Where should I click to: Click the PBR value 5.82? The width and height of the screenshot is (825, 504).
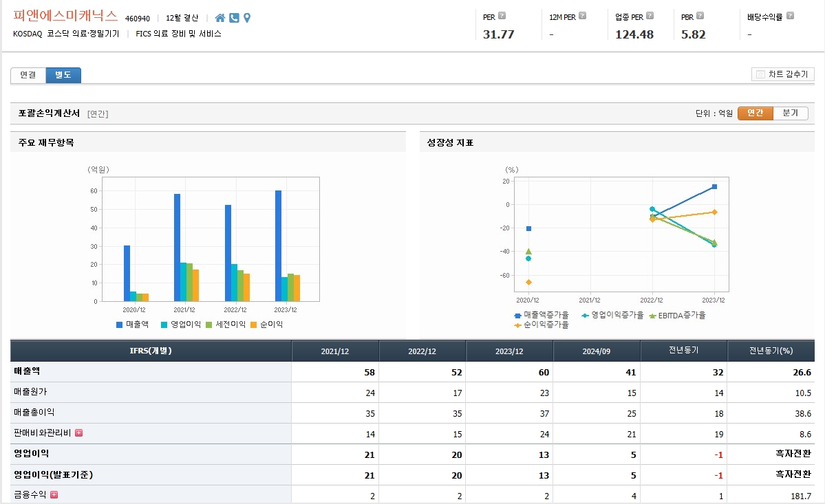tap(693, 34)
